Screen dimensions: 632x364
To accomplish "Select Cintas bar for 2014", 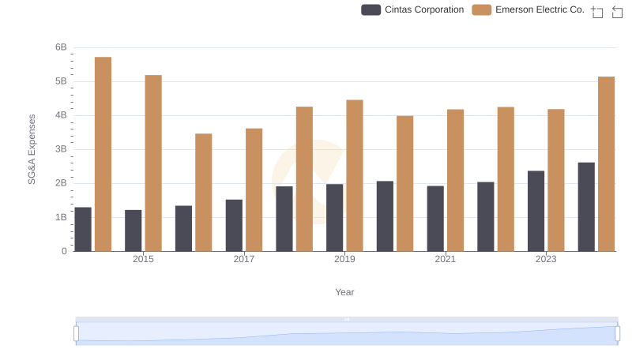I will click(x=83, y=230).
